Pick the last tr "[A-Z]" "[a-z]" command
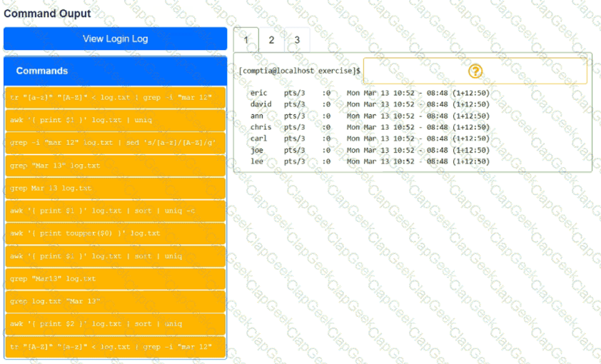 click(x=115, y=347)
